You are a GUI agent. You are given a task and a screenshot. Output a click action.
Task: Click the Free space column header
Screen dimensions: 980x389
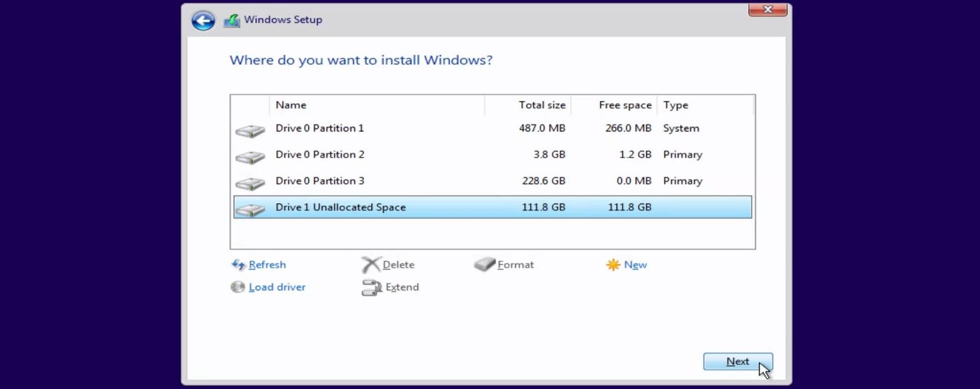point(625,105)
